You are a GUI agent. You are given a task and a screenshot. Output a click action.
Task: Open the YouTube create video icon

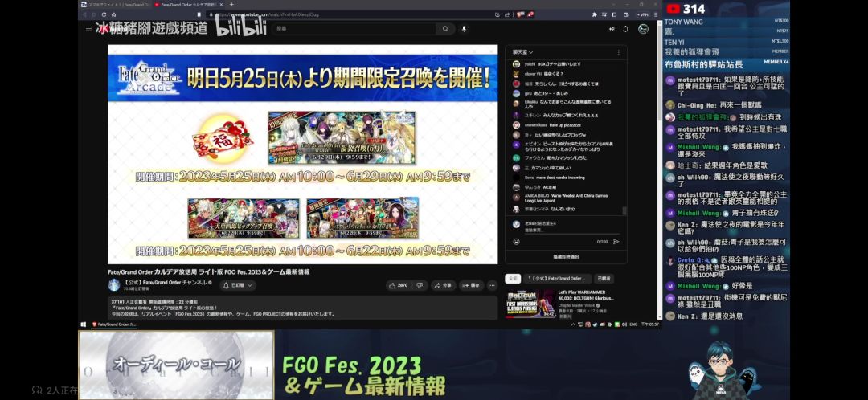(x=611, y=29)
